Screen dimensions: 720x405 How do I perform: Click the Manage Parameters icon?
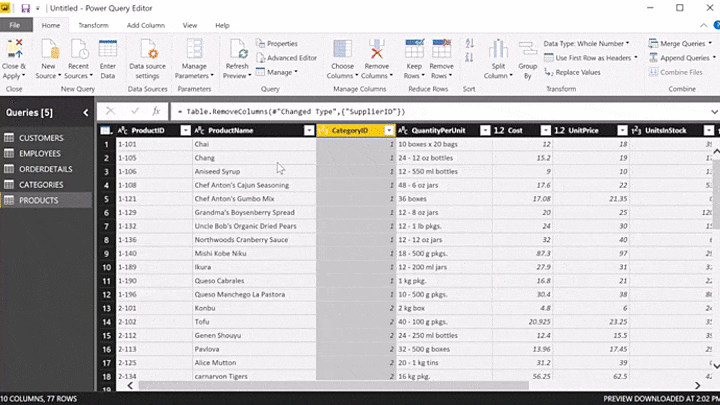194,49
